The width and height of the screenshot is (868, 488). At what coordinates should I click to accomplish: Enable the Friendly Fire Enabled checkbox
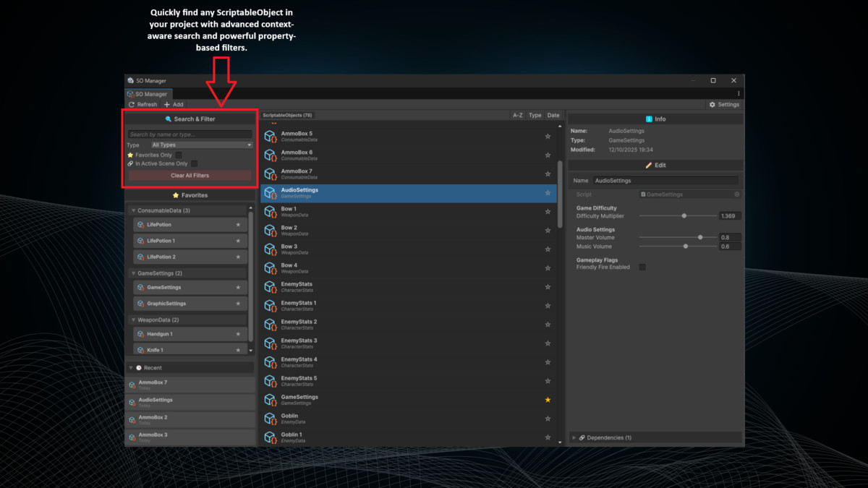tap(643, 267)
